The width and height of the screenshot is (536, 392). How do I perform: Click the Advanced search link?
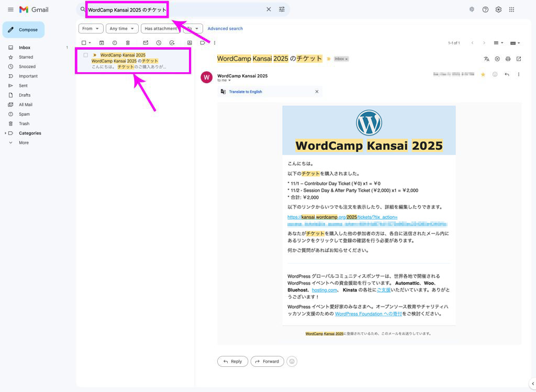[225, 29]
